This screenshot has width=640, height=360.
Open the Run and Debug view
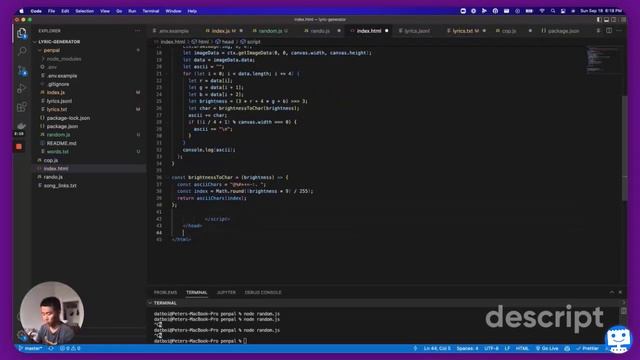coord(22,88)
